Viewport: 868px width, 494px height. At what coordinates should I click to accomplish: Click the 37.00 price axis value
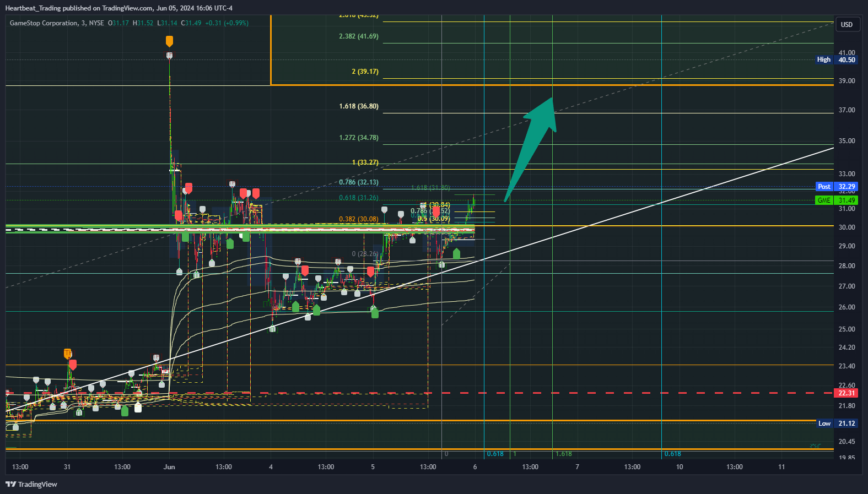[847, 110]
